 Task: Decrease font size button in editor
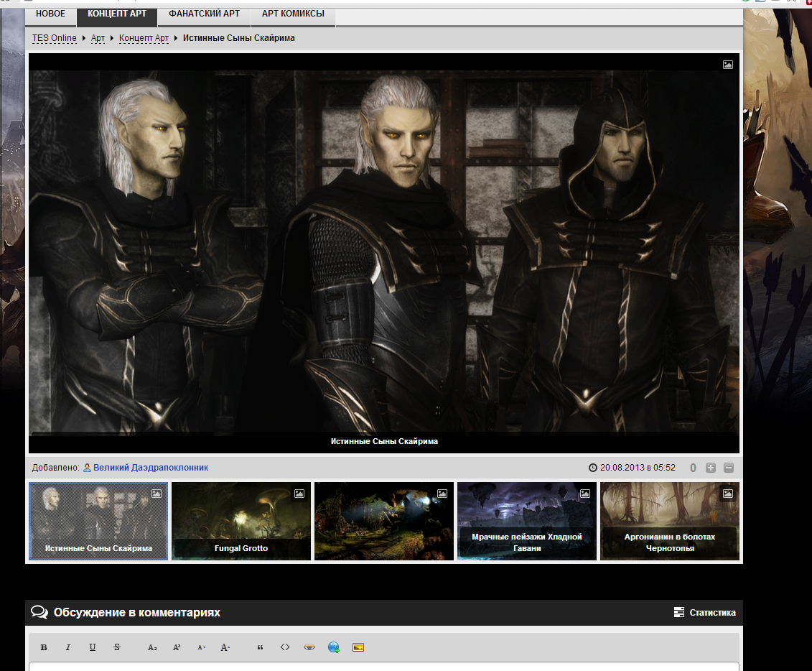point(202,647)
